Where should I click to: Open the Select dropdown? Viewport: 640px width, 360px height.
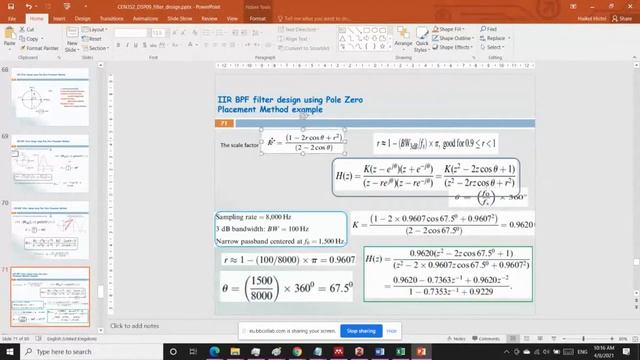[x=492, y=47]
